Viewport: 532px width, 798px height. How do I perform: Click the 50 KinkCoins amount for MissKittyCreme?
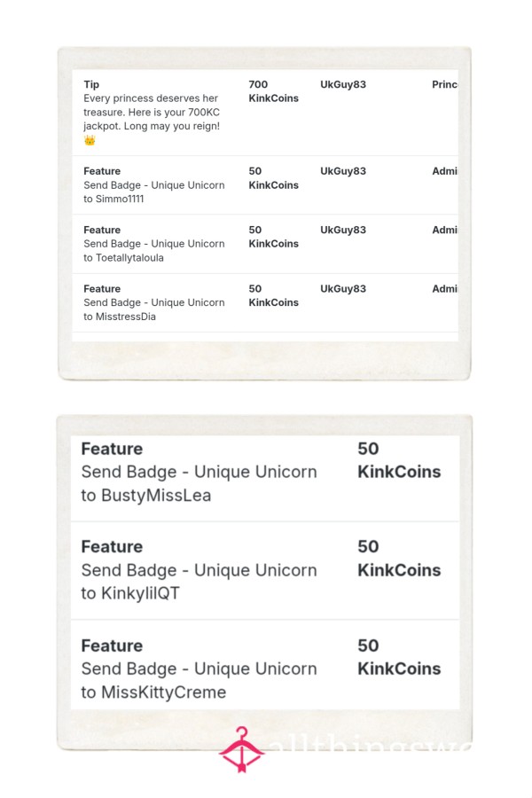point(399,657)
